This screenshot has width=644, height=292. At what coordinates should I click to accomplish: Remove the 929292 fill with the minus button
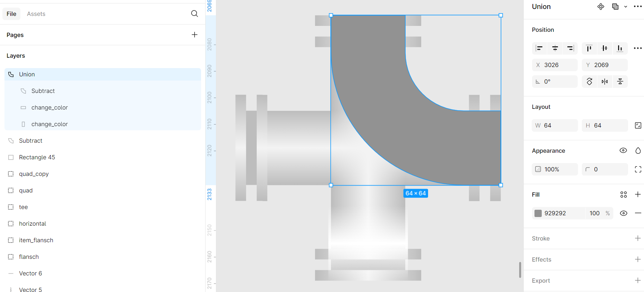click(638, 213)
